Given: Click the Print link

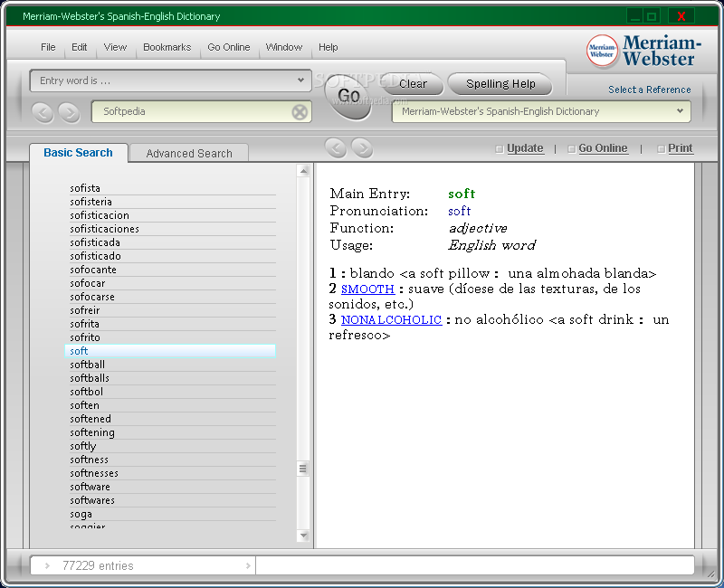Looking at the screenshot, I should (681, 148).
